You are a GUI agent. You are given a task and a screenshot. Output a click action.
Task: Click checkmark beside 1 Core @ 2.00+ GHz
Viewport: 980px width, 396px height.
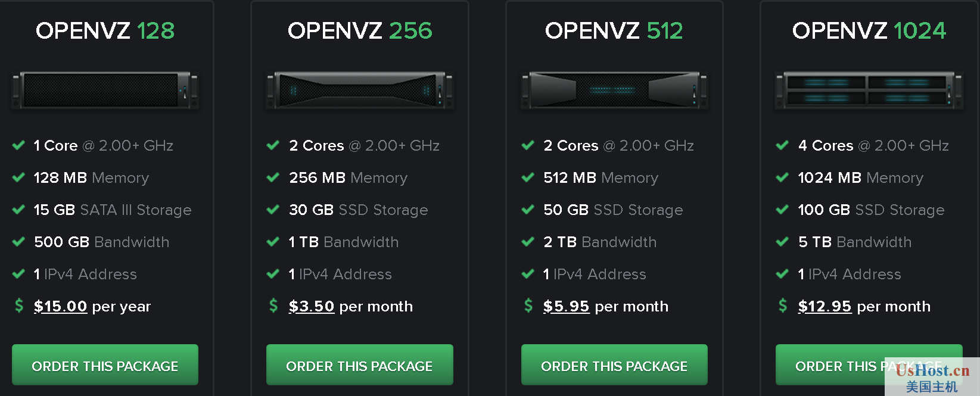coord(18,145)
